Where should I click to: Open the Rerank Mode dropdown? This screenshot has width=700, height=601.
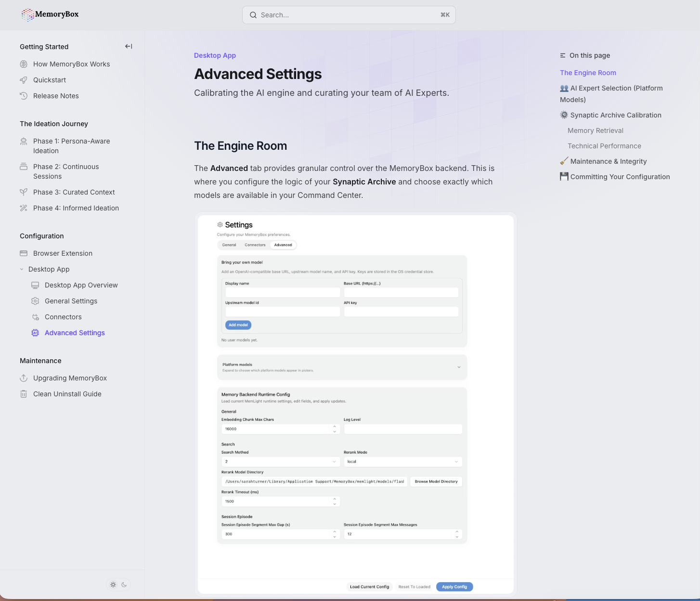tap(403, 461)
